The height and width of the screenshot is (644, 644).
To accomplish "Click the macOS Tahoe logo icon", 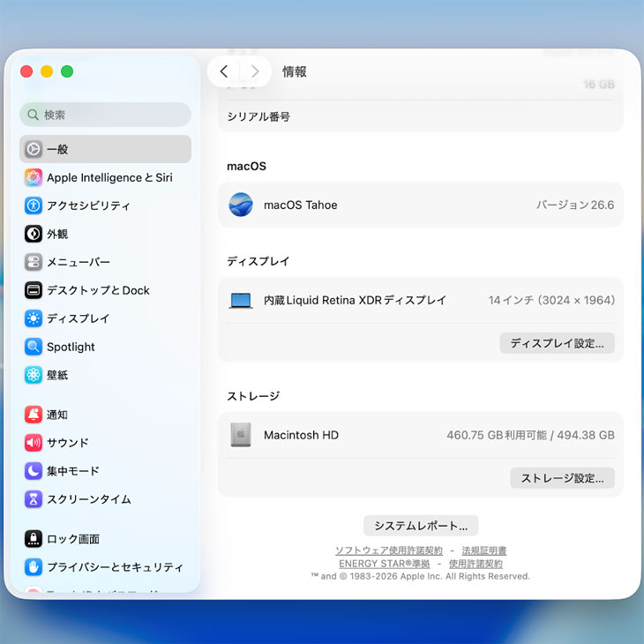I will [241, 205].
